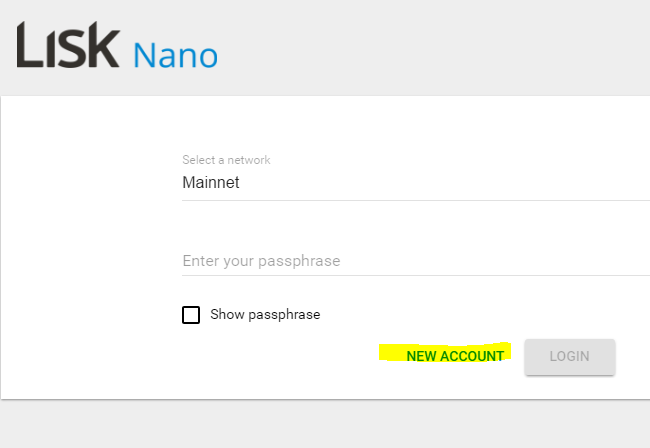This screenshot has width=650, height=448.
Task: Toggle passphrase visibility square box
Action: (191, 315)
